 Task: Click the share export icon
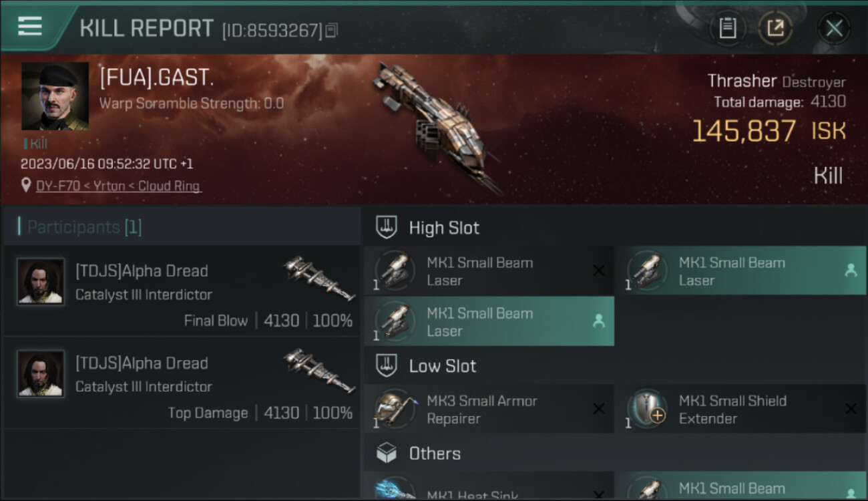[775, 28]
